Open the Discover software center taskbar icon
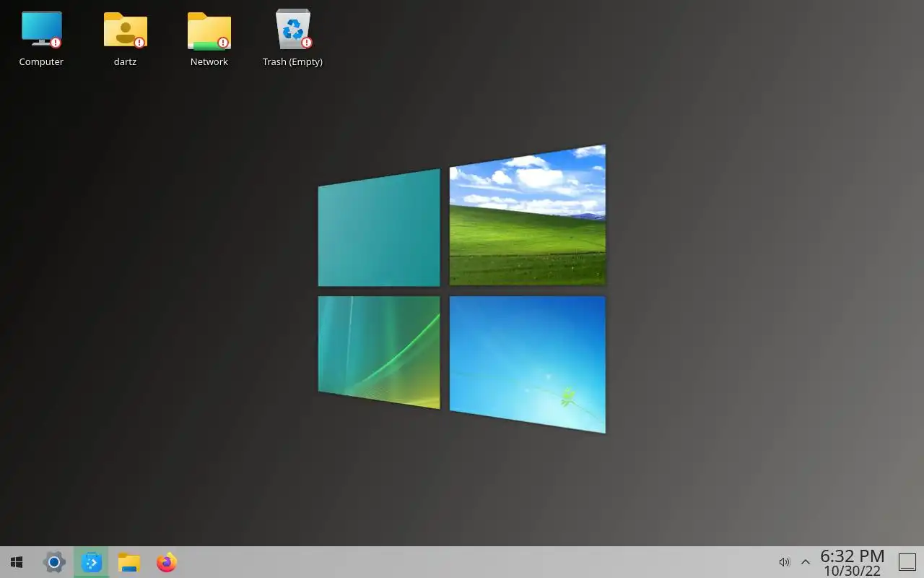 pos(92,562)
